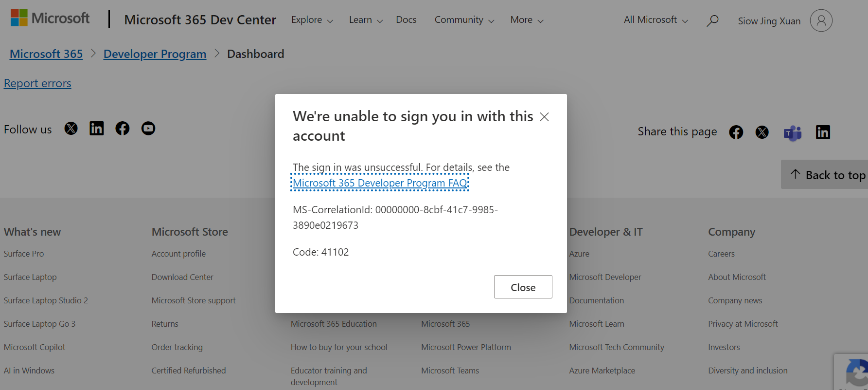Click the Back to top button
This screenshot has width=868, height=390.
click(825, 175)
